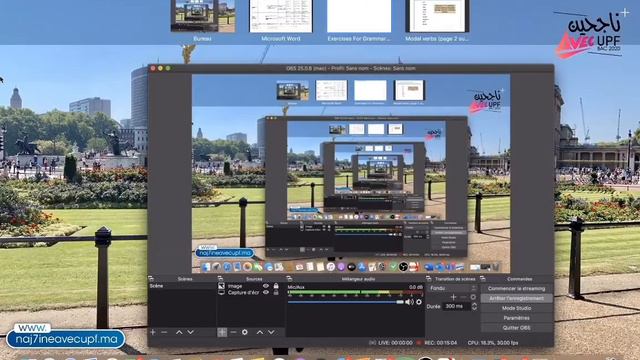Open Paramètres settings

516,318
